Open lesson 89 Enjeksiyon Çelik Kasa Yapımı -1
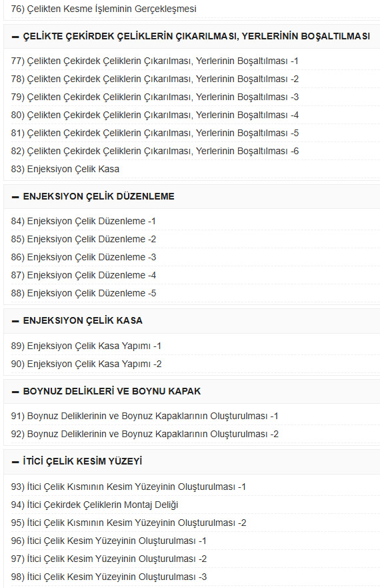 point(86,346)
